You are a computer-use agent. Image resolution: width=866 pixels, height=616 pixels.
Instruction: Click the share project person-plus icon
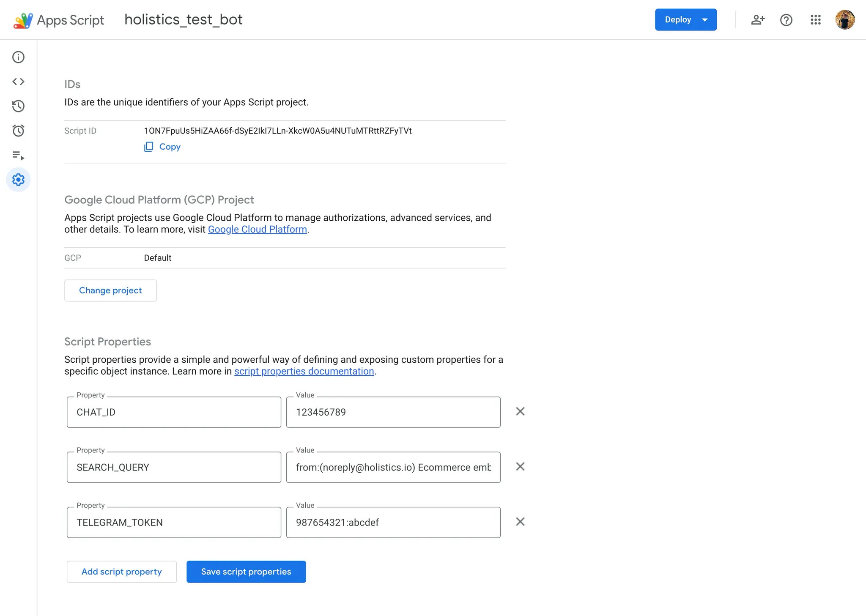[x=757, y=20]
